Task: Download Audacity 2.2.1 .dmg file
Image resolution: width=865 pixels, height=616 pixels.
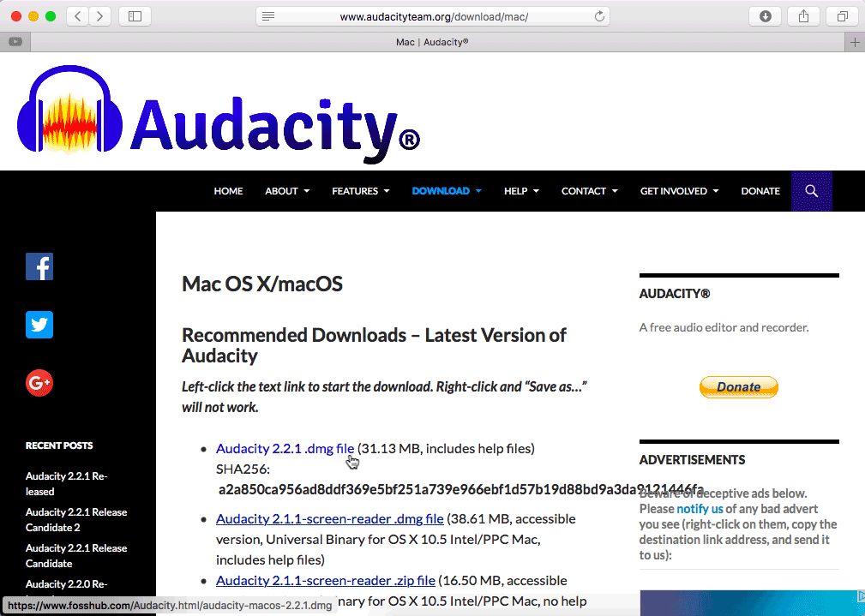Action: (x=285, y=448)
